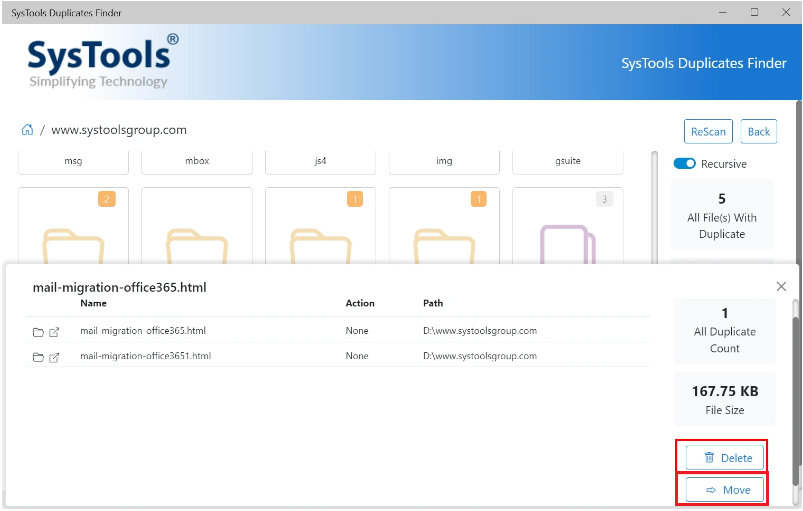Viewport: 803px width, 511px height.
Task: Close the duplicate details panel
Action: 781,286
